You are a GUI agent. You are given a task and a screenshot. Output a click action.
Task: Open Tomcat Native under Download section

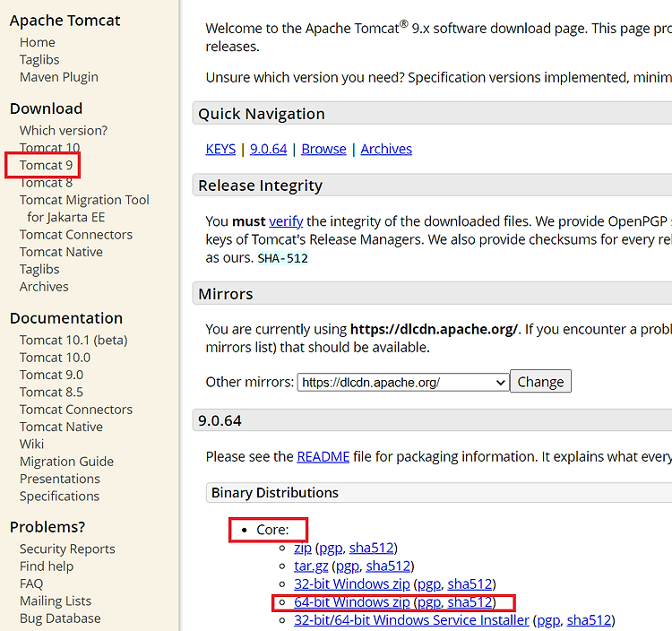tap(61, 252)
